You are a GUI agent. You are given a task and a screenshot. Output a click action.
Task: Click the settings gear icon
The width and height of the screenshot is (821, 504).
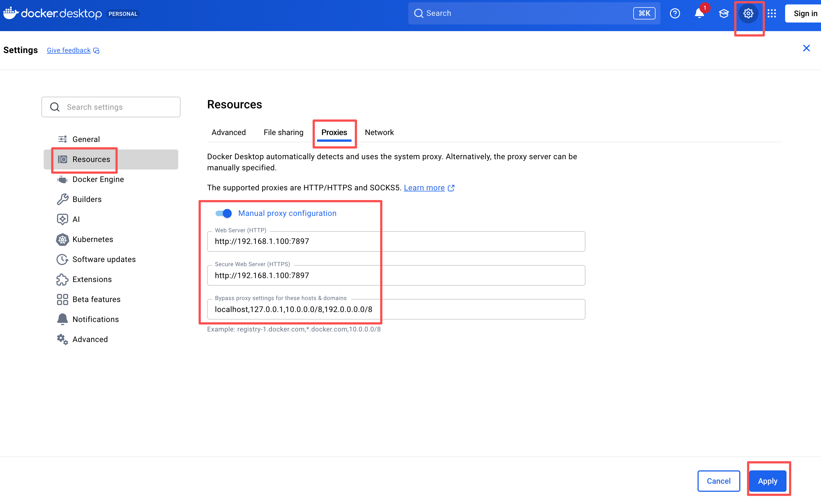(748, 13)
